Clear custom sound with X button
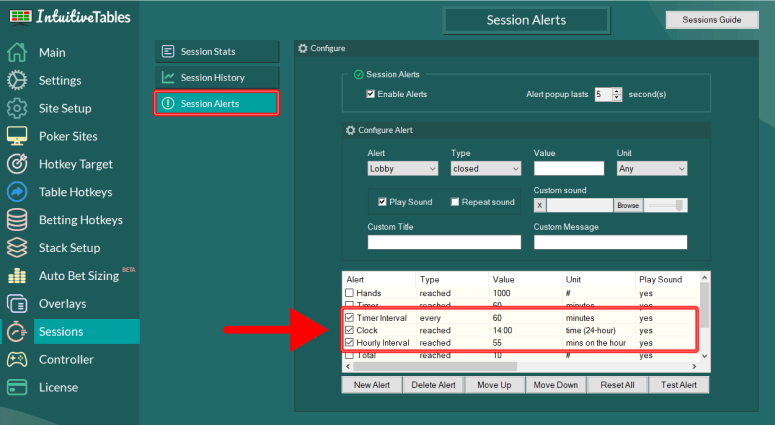This screenshot has width=775, height=425. click(x=540, y=205)
